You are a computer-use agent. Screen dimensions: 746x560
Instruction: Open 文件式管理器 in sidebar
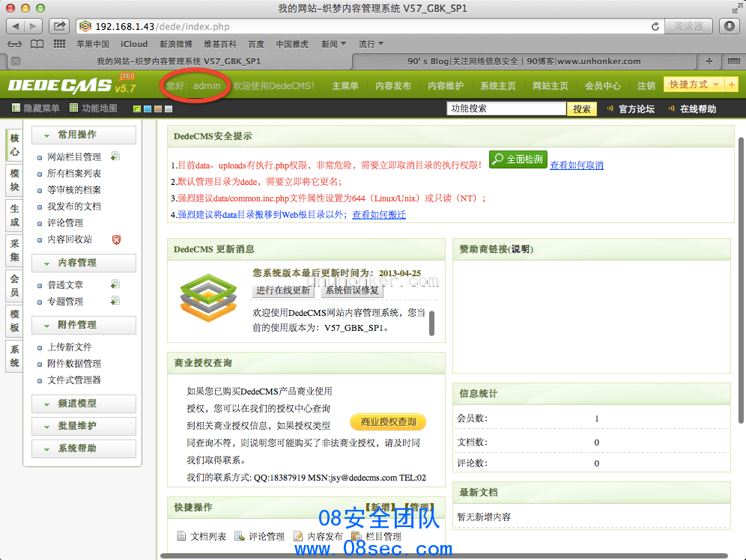point(74,380)
